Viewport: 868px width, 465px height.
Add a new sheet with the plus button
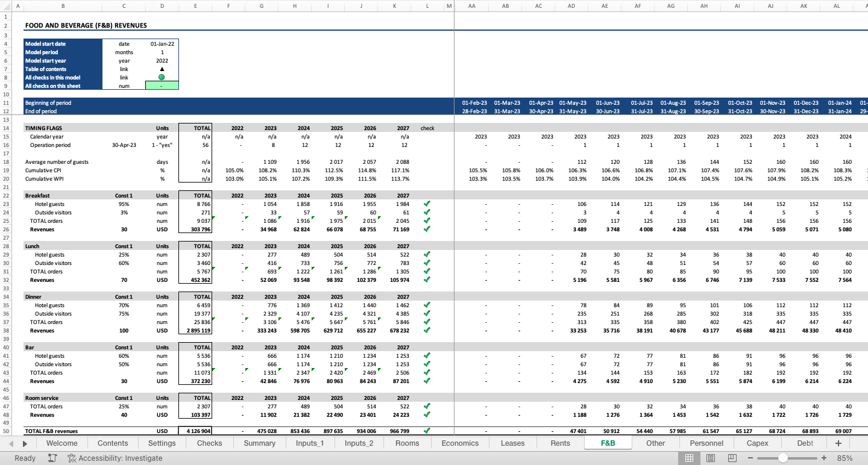pyautogui.click(x=838, y=443)
